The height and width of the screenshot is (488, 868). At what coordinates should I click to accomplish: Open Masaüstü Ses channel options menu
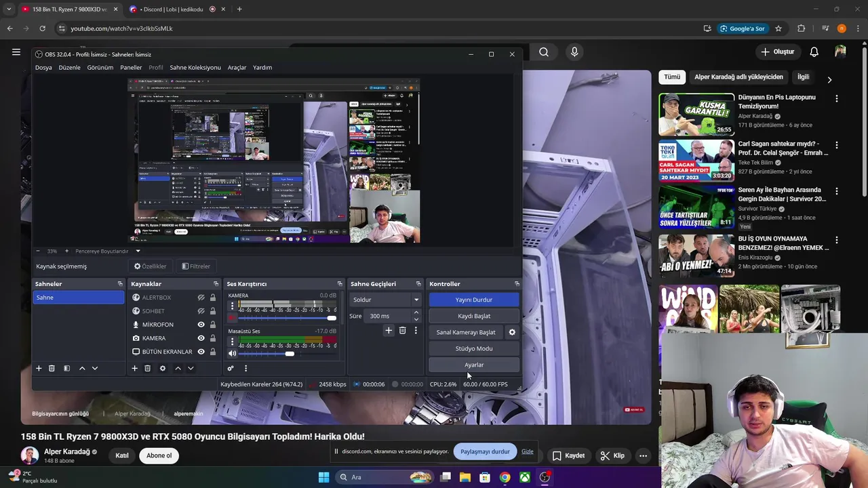[x=232, y=342]
